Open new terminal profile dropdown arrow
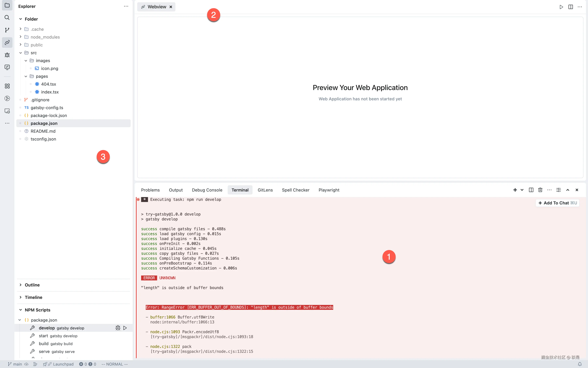 [522, 190]
